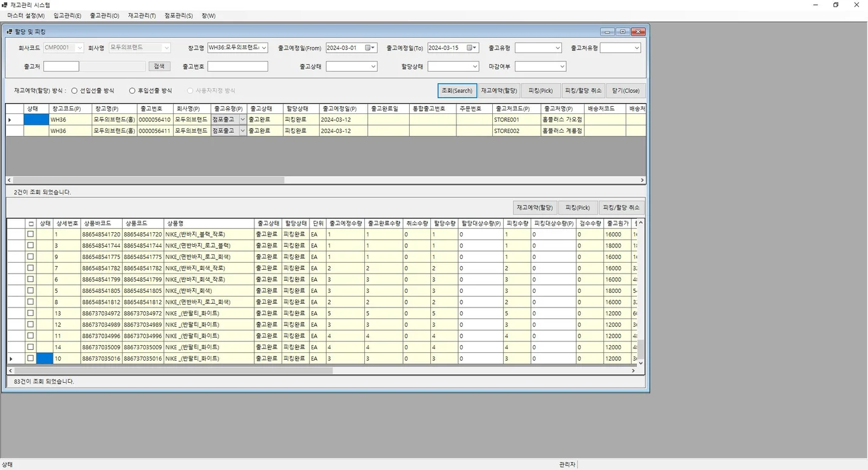Image resolution: width=868 pixels, height=470 pixels.
Task: Check the row with barcode 886548541782
Action: (x=30, y=268)
